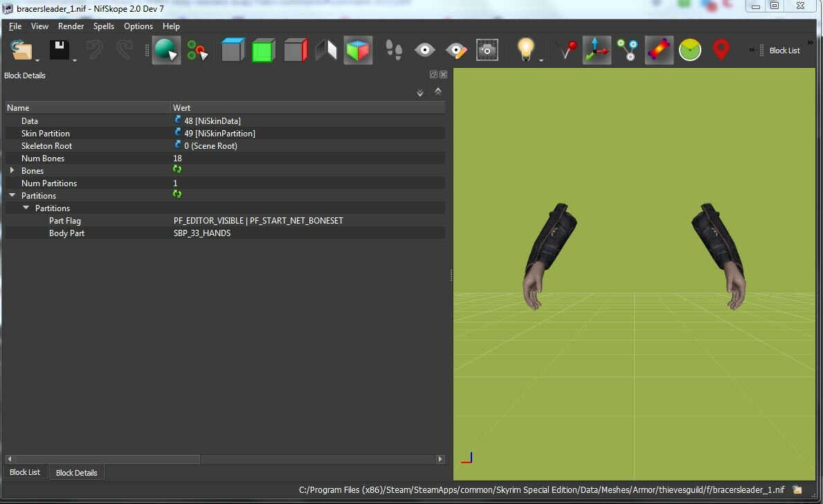Expand all rows with double-down chevron
Viewport: 823px width, 504px height.
click(420, 93)
